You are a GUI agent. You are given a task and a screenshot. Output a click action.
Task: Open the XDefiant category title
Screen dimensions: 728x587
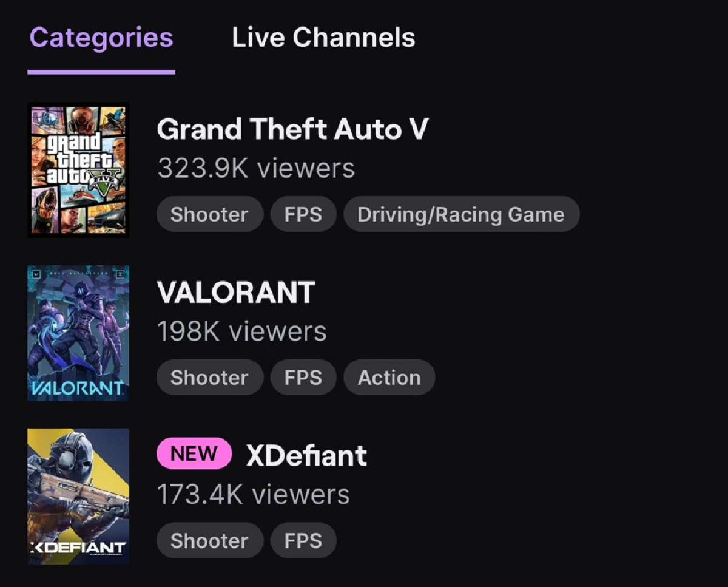tap(306, 455)
